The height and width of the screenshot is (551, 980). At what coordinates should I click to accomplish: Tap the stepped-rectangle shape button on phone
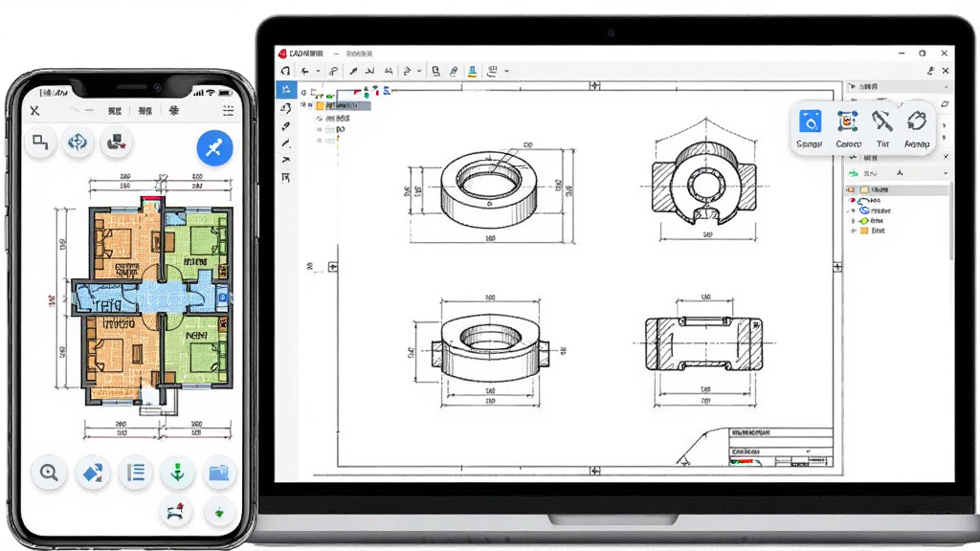pyautogui.click(x=40, y=143)
